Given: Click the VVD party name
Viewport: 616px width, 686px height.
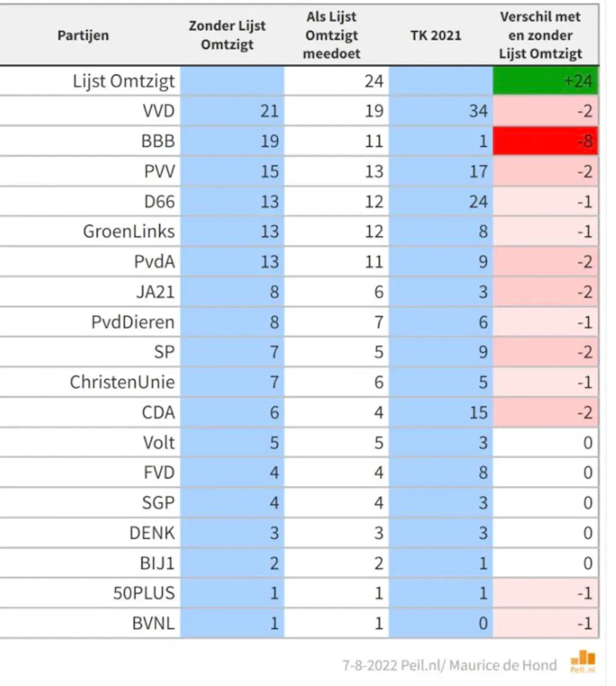Looking at the screenshot, I should pos(159,111).
